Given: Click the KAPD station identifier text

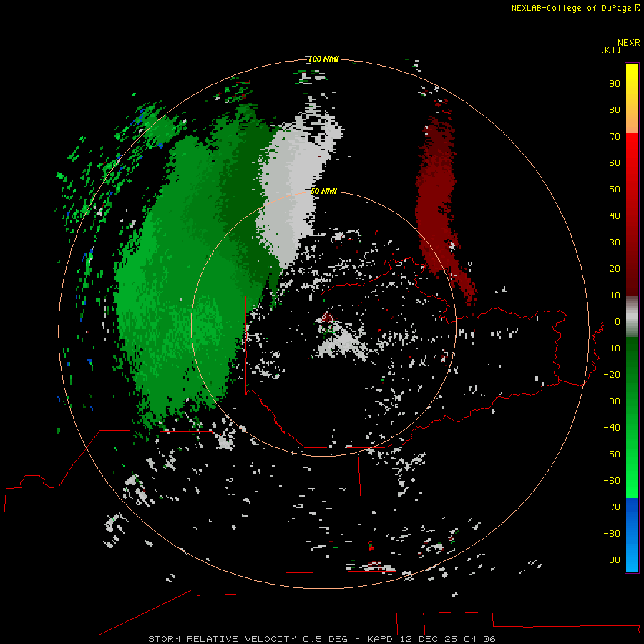Looking at the screenshot, I should pyautogui.click(x=381, y=639).
